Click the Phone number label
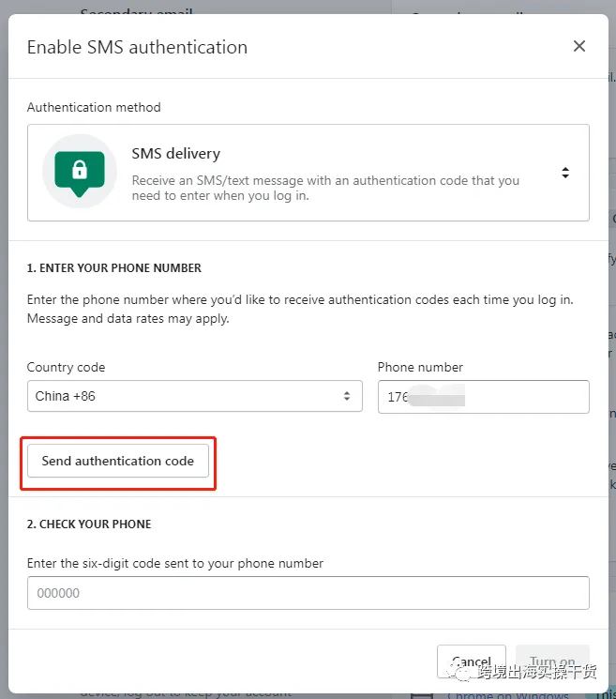The width and height of the screenshot is (616, 699). click(x=420, y=367)
